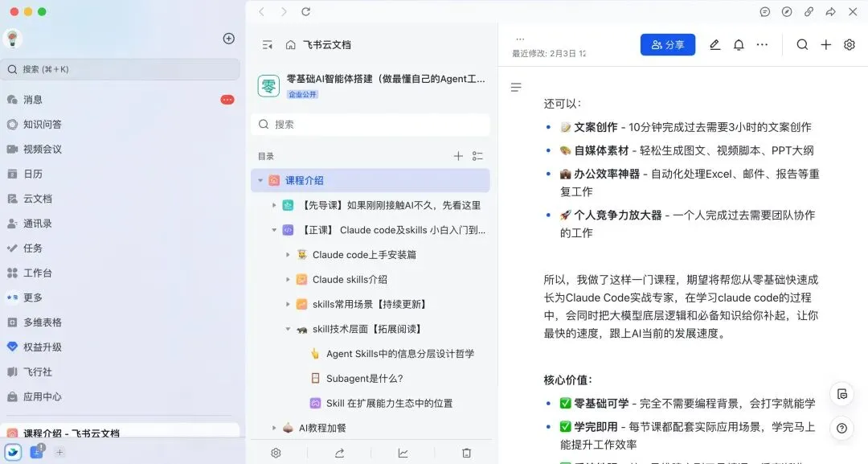Select the 课程介绍 - 飞书云文档 tab in sidebar

[x=120, y=433]
